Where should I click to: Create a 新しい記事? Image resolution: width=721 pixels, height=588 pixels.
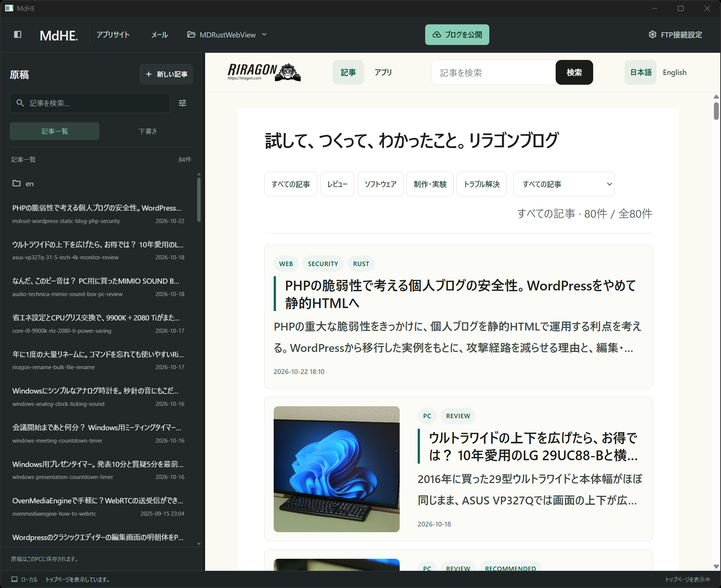(166, 74)
